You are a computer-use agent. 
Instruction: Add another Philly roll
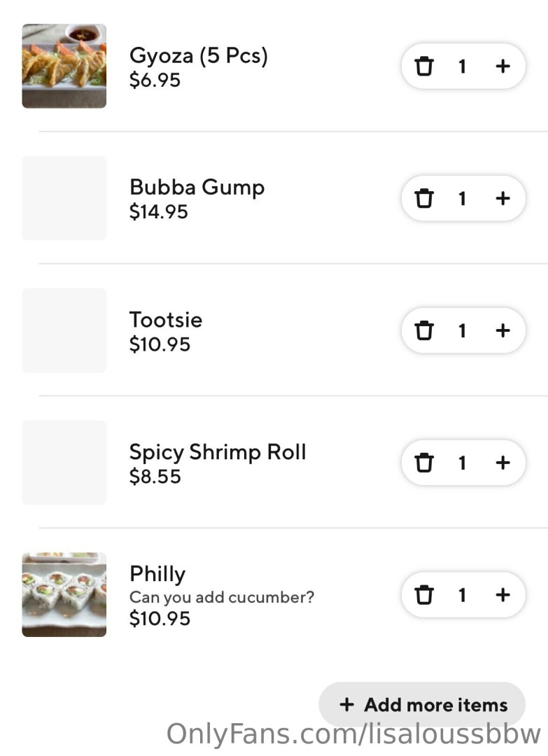503,595
